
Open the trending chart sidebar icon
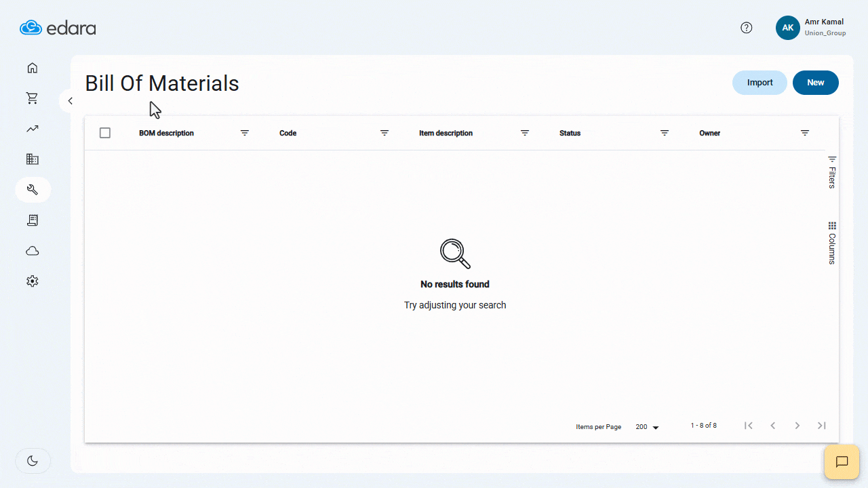(33, 129)
